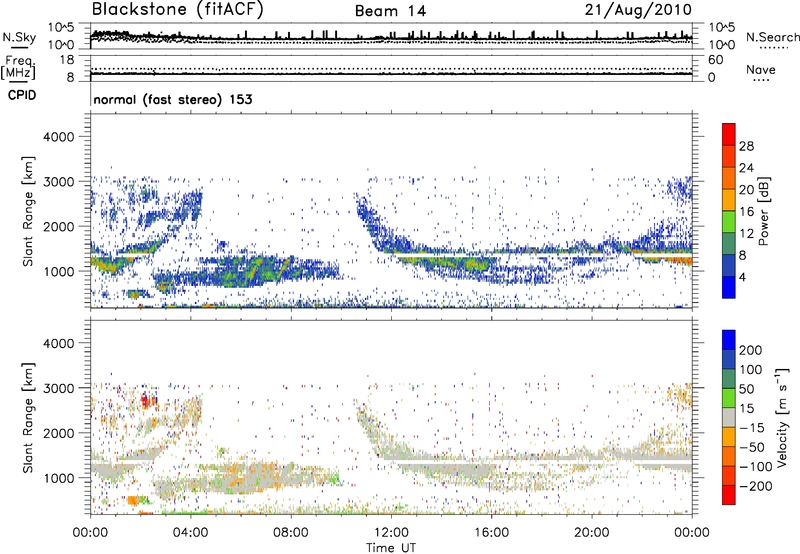Click the Nave legend label
The image size is (800, 554).
pyautogui.click(x=761, y=69)
